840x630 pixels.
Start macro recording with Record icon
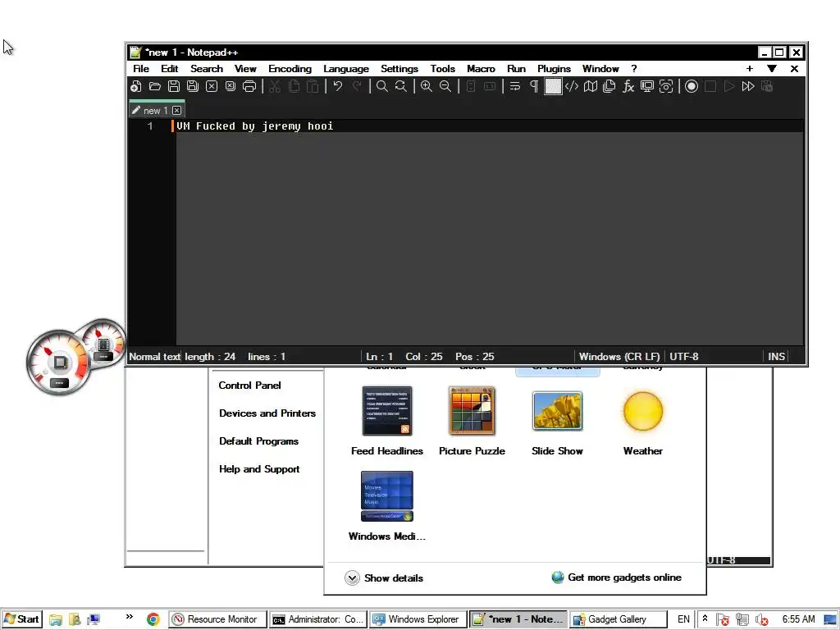(x=692, y=86)
